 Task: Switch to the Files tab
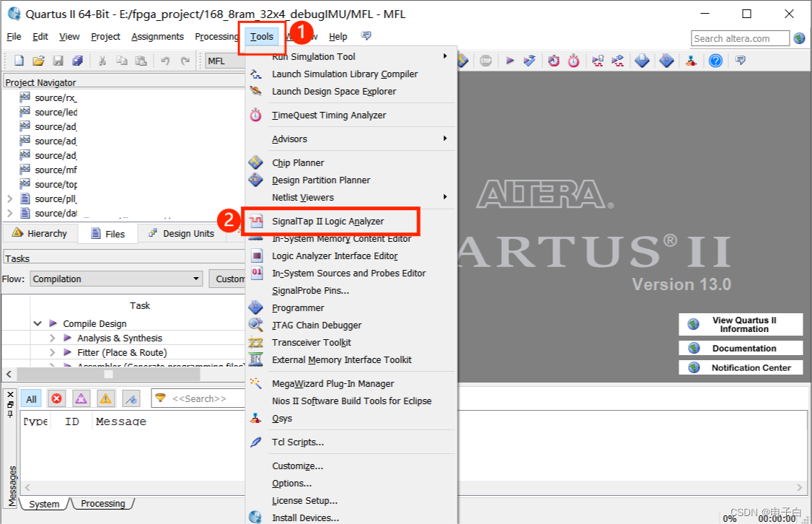click(x=107, y=234)
